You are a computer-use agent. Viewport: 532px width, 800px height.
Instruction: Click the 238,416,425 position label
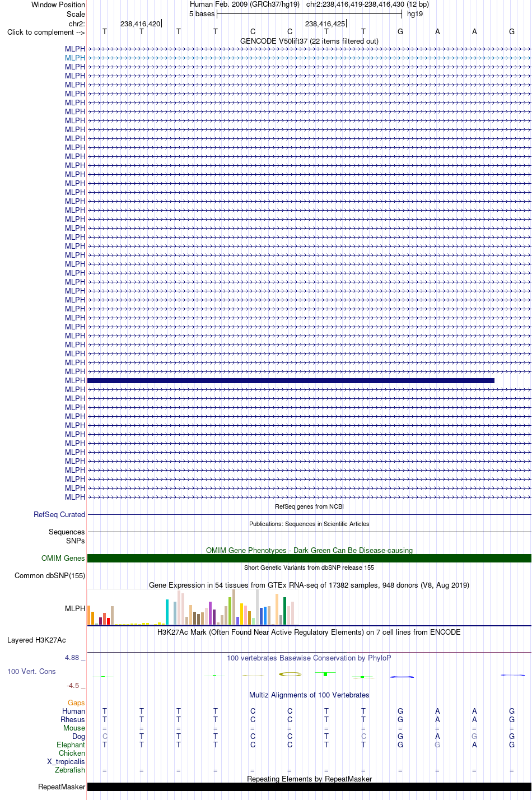point(325,24)
